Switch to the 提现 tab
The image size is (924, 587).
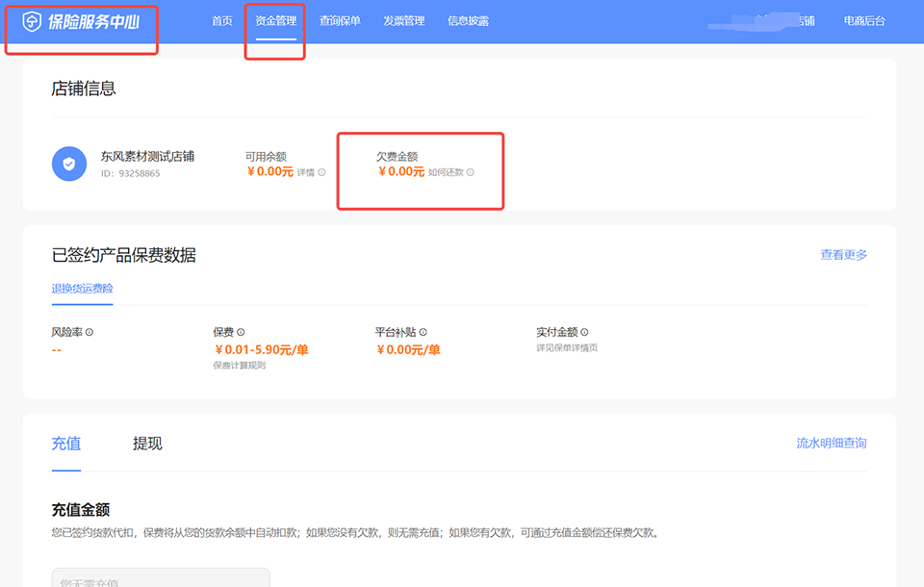147,444
